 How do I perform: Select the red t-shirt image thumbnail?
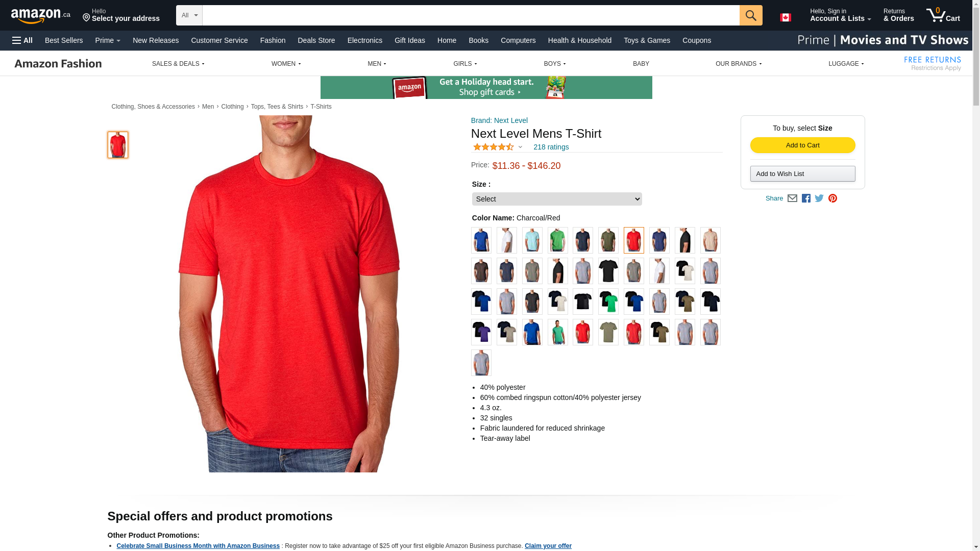tap(118, 145)
